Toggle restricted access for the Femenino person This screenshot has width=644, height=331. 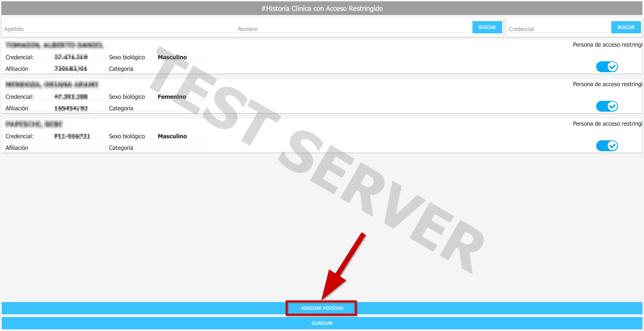(607, 106)
